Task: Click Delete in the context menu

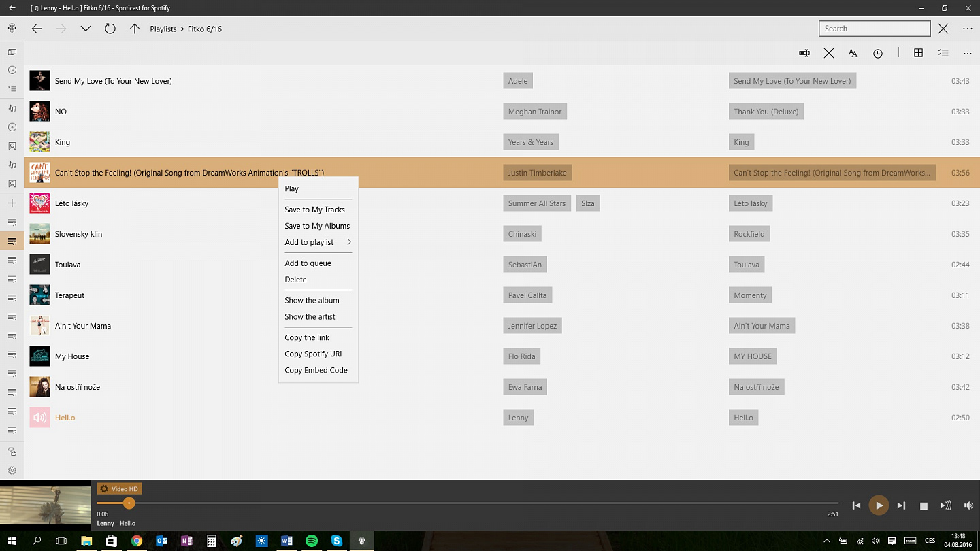Action: tap(318, 280)
